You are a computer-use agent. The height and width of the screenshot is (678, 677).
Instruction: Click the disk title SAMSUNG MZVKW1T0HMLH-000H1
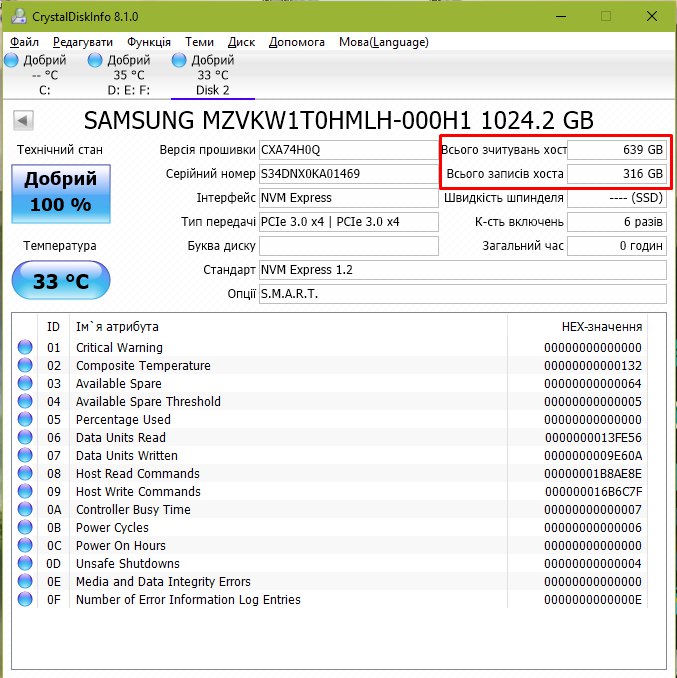click(277, 120)
